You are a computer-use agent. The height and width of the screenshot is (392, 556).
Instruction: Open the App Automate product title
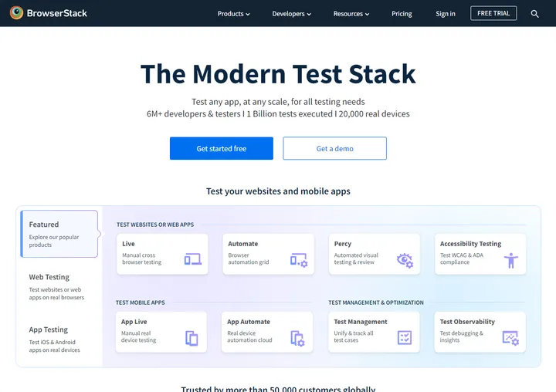(249, 322)
